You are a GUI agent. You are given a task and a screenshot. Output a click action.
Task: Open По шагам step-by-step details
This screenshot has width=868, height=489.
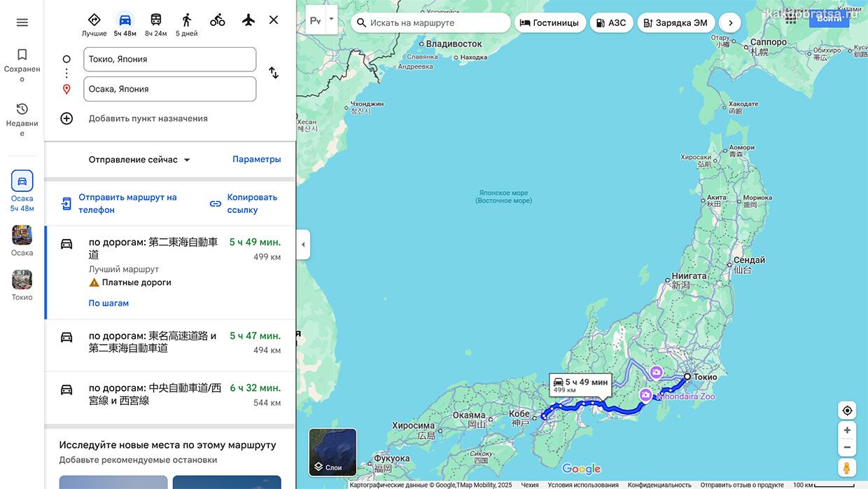(x=108, y=303)
